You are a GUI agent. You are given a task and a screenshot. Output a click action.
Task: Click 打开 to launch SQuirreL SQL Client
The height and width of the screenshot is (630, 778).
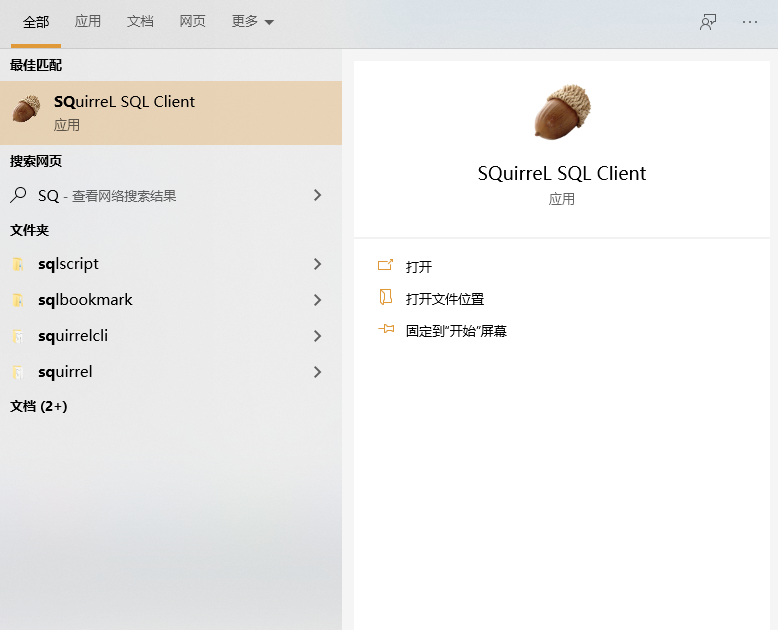419,267
